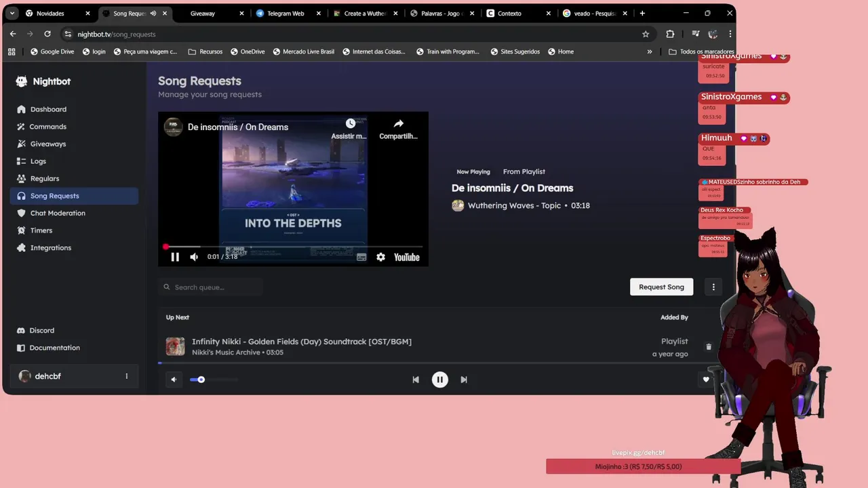Switch to the Telegram Web tab
868x488 pixels.
[x=285, y=14]
